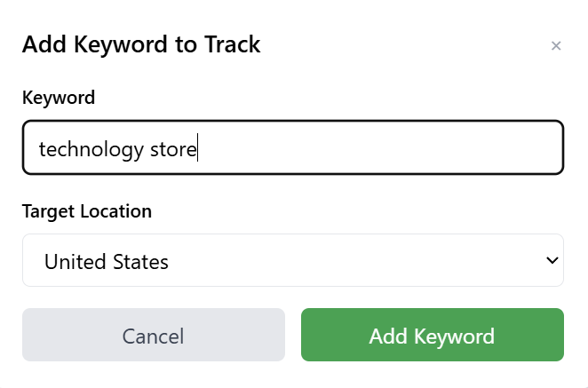
Task: Click the "Add Keyword to Track" heading
Action: pyautogui.click(x=141, y=44)
